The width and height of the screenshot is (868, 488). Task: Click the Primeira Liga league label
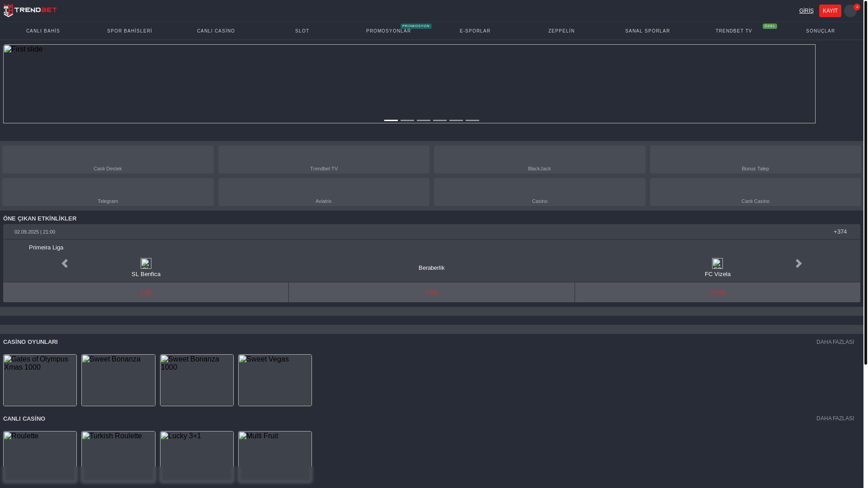coord(46,248)
